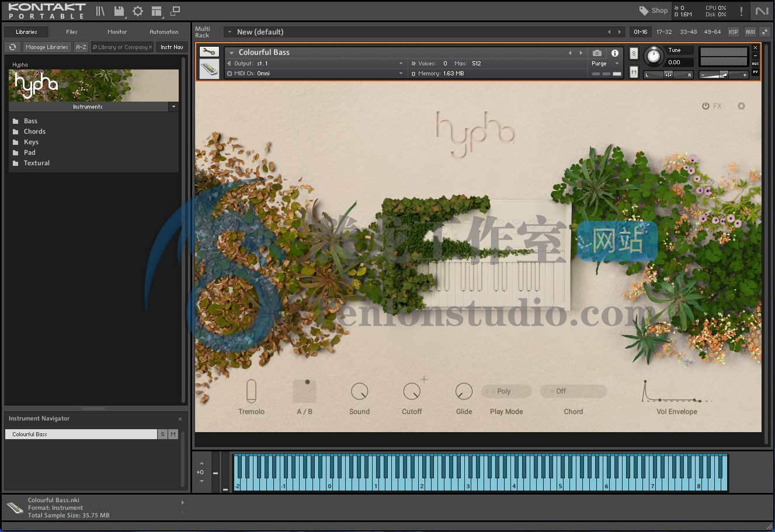Go to previous Colourful Bass preset arrow
775x532 pixels.
[x=571, y=53]
